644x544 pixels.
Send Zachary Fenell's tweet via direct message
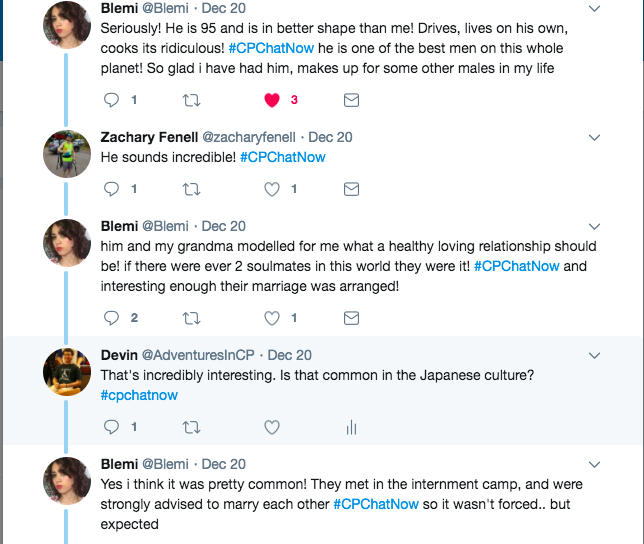click(351, 189)
